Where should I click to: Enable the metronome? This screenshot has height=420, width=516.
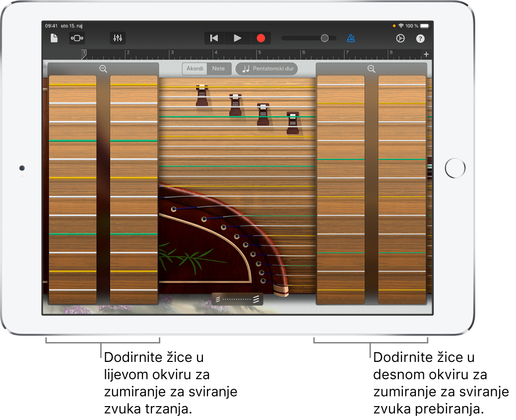350,38
